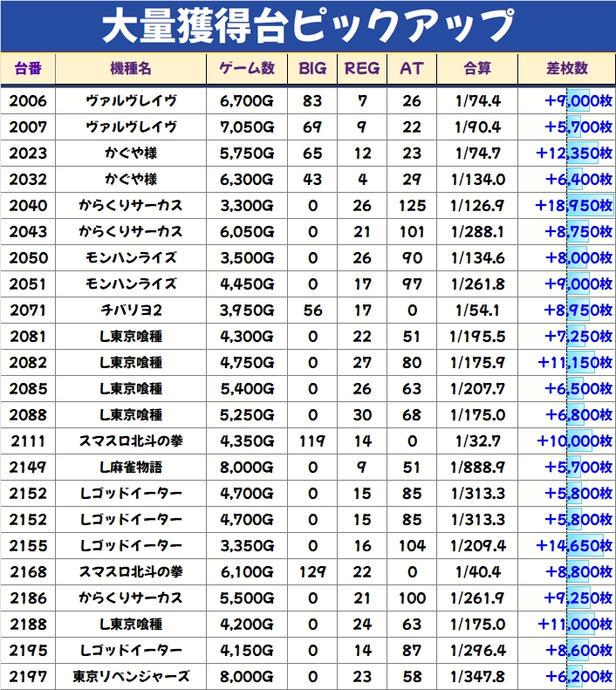Screen dimensions: 616x690
Task: Select the 台番 column header
Action: click(28, 68)
